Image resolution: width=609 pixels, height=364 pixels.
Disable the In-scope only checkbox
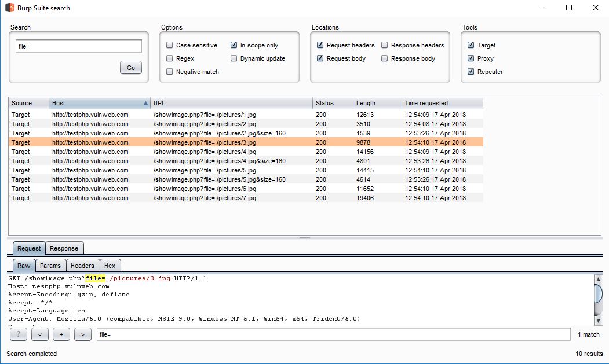coord(234,45)
